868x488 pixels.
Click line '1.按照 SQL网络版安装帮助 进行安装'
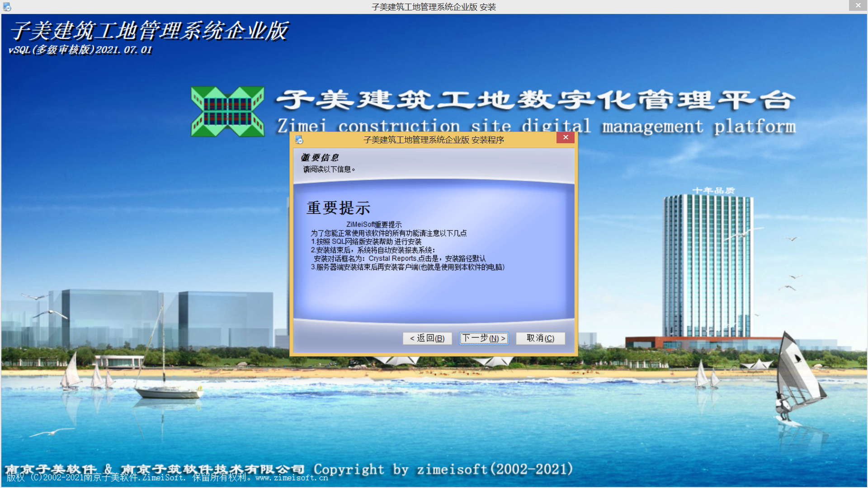[366, 242]
